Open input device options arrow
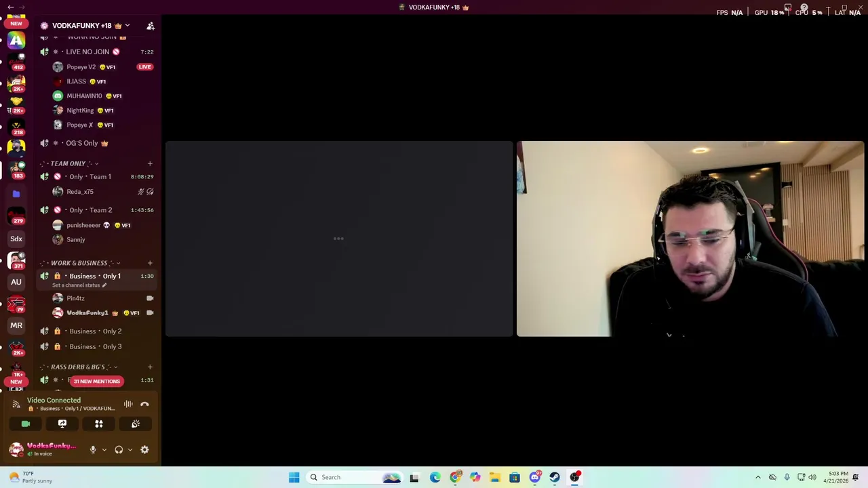Image resolution: width=868 pixels, height=488 pixels. pos(104,450)
